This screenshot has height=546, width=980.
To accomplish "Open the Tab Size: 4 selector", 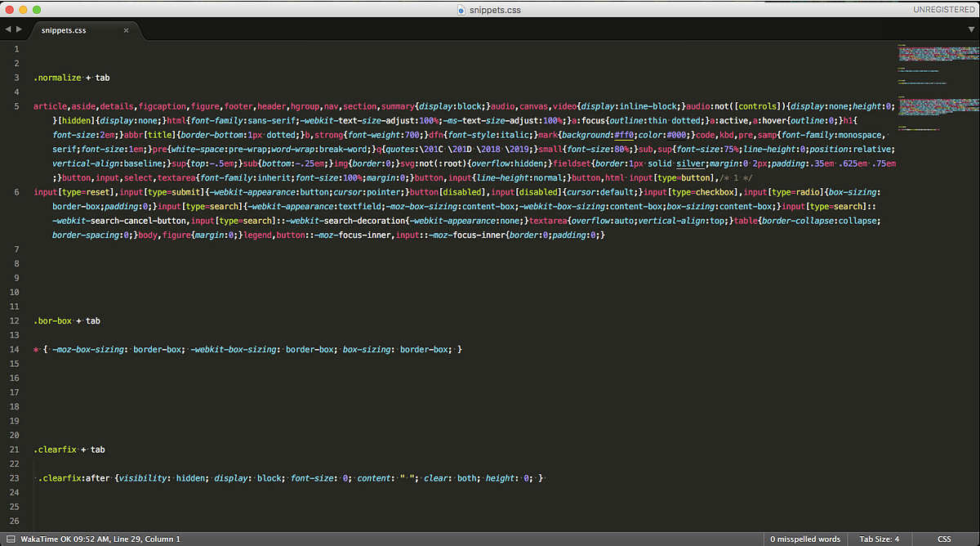I will click(880, 539).
